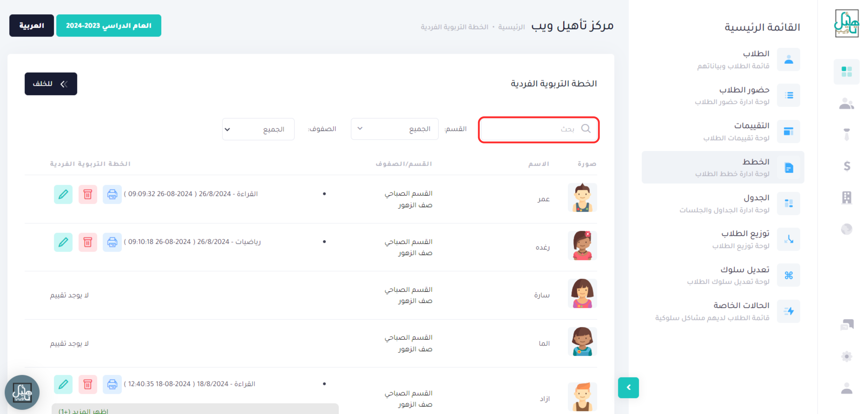The height and width of the screenshot is (414, 868).
Task: Delete ازاد's القراءة plan
Action: [x=88, y=384]
